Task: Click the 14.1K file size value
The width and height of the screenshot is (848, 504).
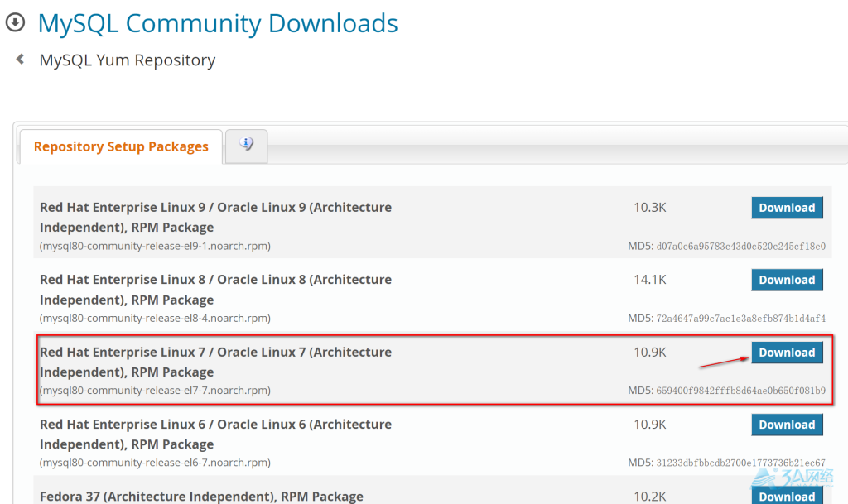Action: click(x=650, y=280)
